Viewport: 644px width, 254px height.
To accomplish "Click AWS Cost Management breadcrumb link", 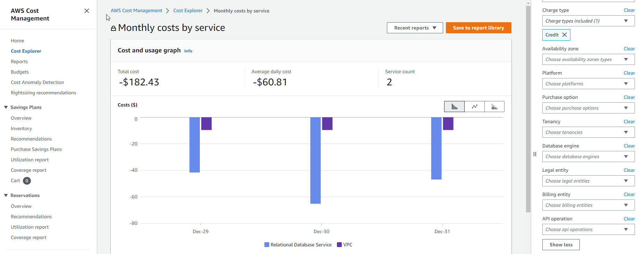I will click(x=136, y=10).
